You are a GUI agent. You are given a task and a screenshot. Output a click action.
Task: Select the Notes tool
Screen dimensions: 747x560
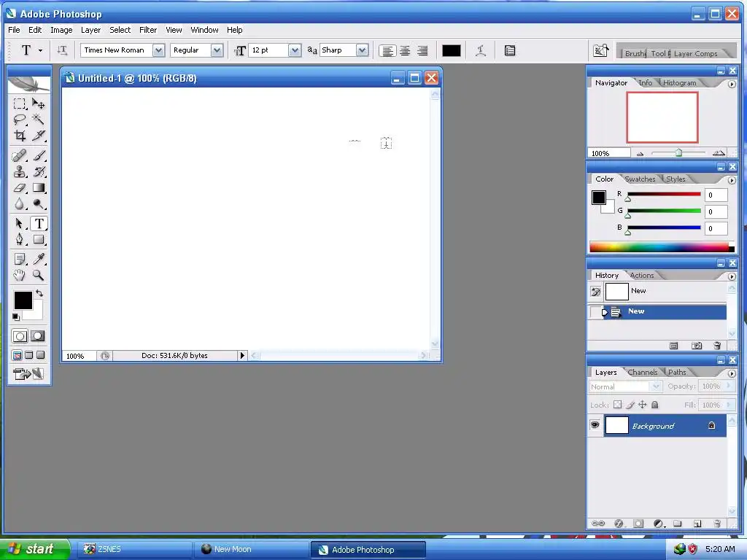[x=20, y=259]
